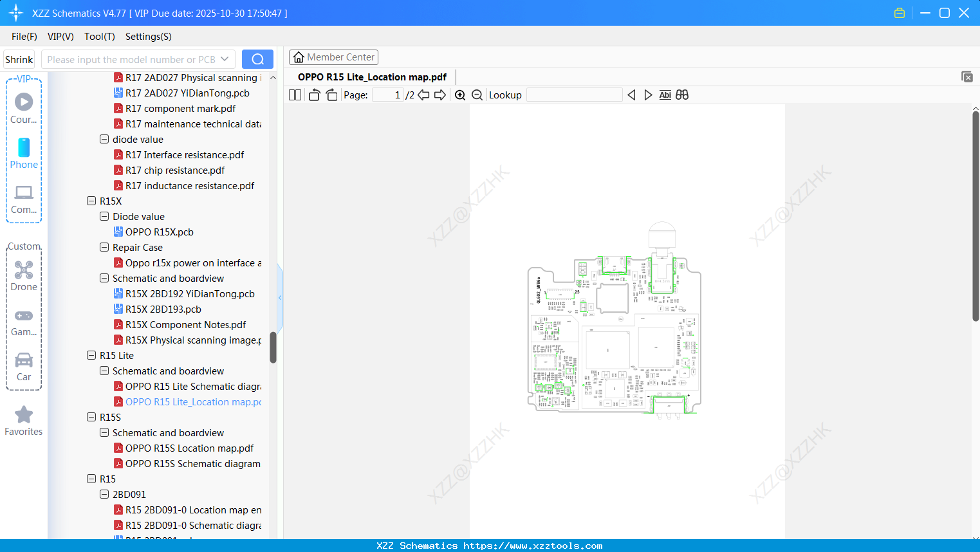The width and height of the screenshot is (980, 552).
Task: Collapse the Diode value section under R15X
Action: [x=104, y=216]
